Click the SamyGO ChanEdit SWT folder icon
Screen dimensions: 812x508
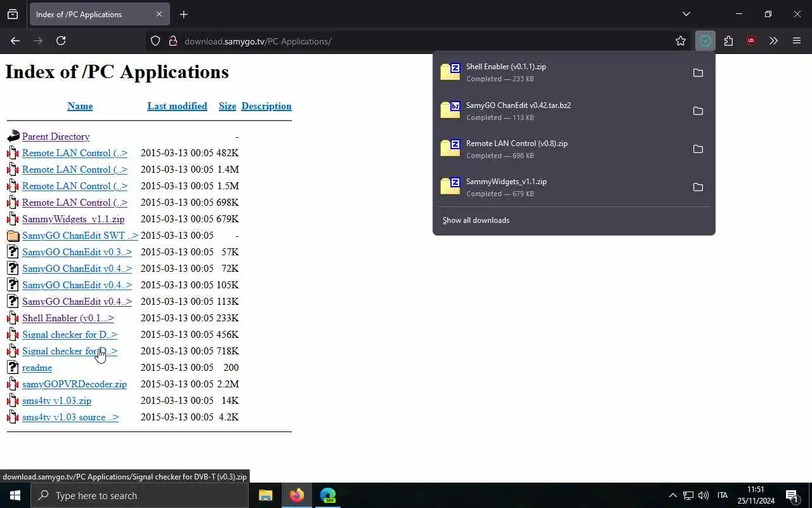13,236
